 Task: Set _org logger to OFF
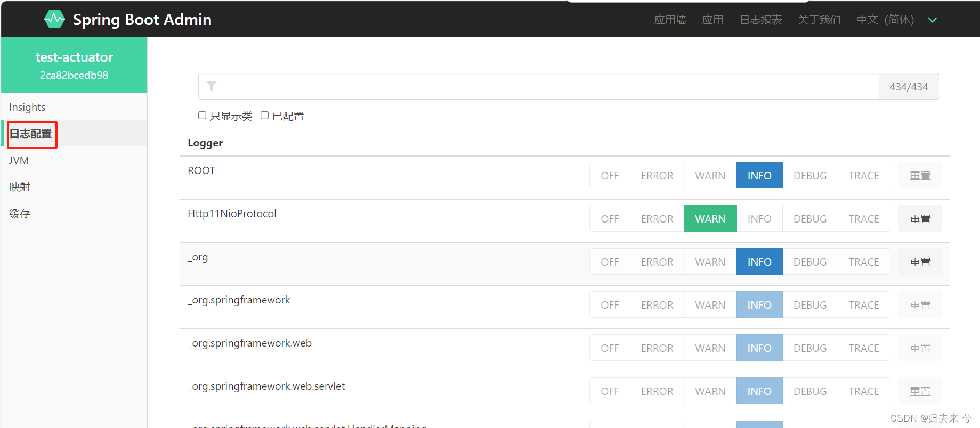[610, 261]
